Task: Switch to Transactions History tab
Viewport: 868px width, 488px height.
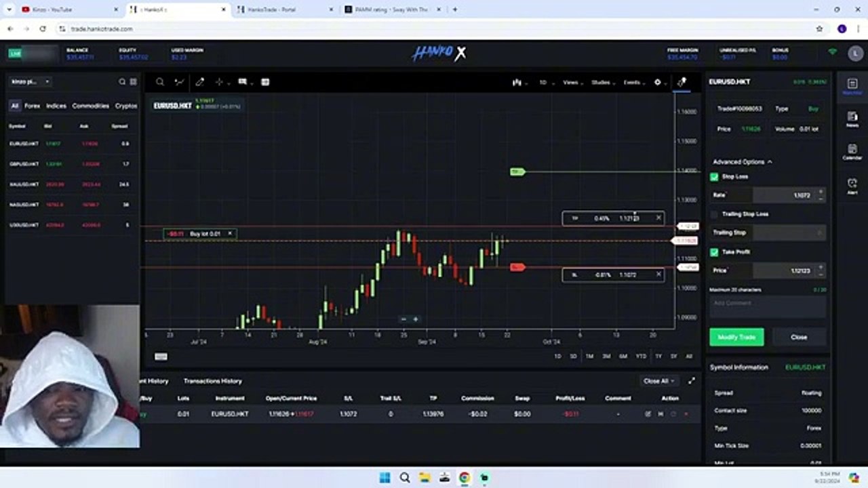Action: 212,381
